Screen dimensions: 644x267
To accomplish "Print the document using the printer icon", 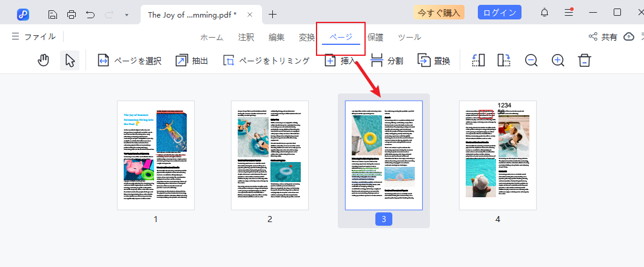I will [72, 15].
